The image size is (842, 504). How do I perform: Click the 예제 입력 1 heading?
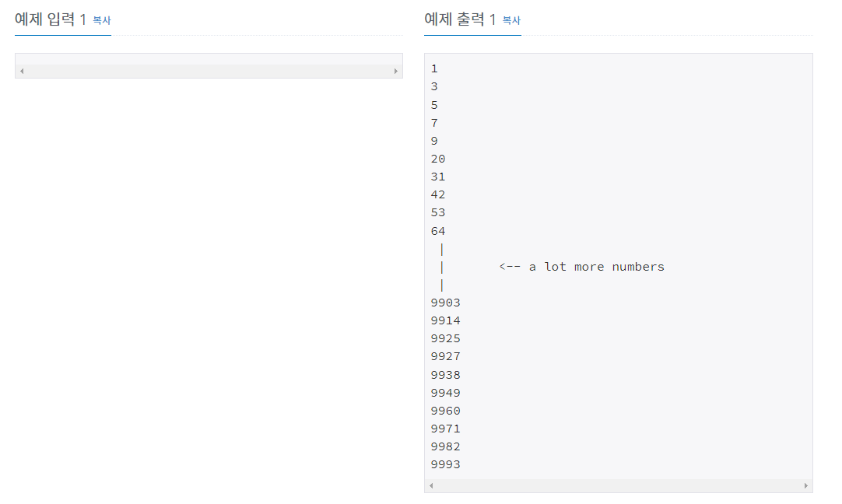[51, 20]
